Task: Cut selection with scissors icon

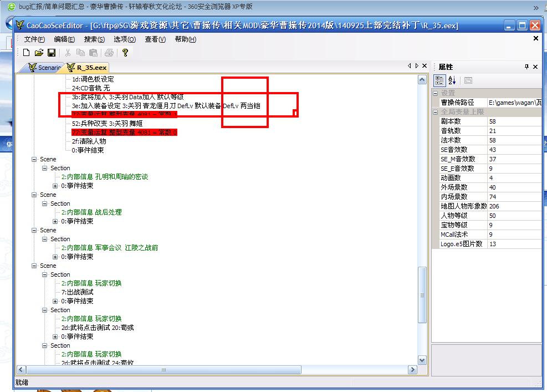Action: tap(68, 53)
